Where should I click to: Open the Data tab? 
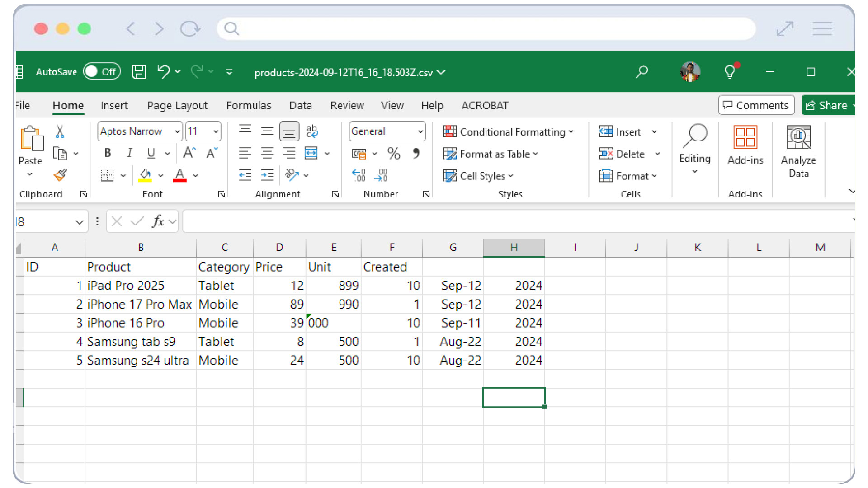tap(301, 105)
